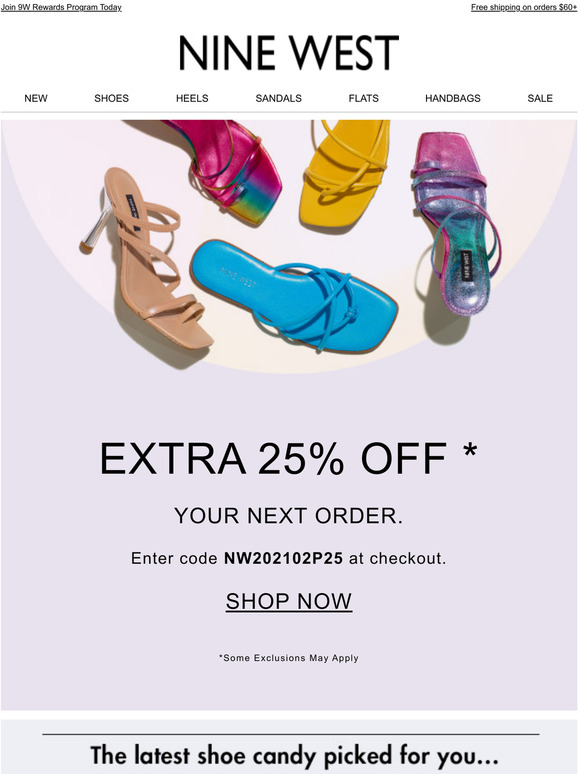Click the Nine West logo
The image size is (580, 774).
(x=289, y=53)
